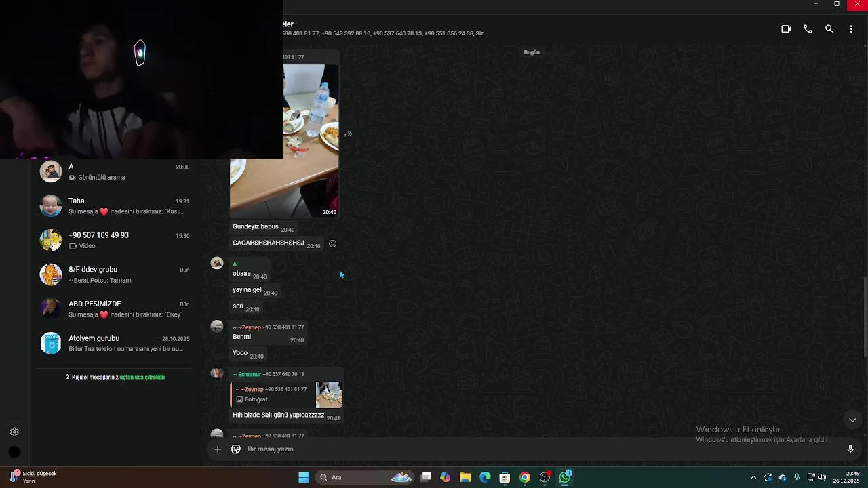This screenshot has height=488, width=868.
Task: Open the weather widget 'Sıckl. düşecek'
Action: click(33, 477)
